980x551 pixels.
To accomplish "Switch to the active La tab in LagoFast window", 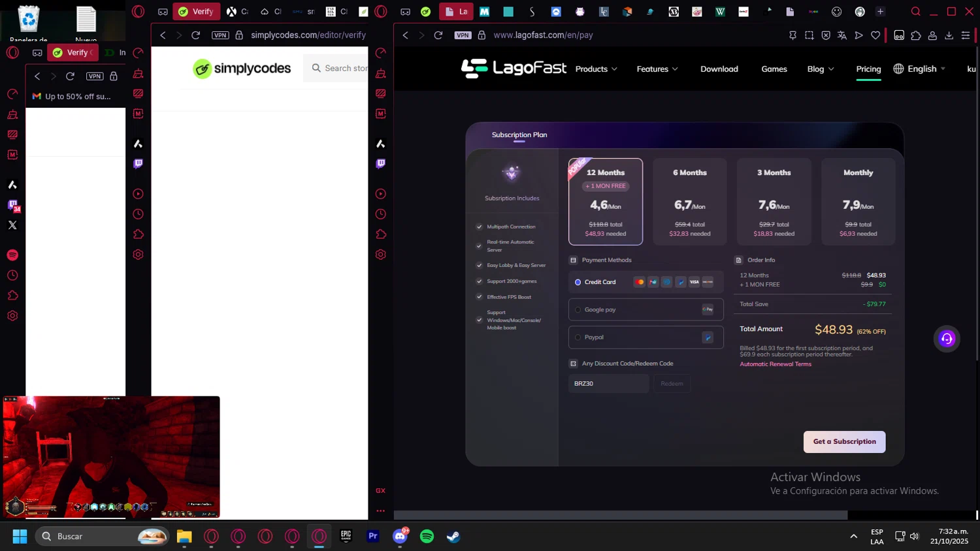I will point(456,12).
